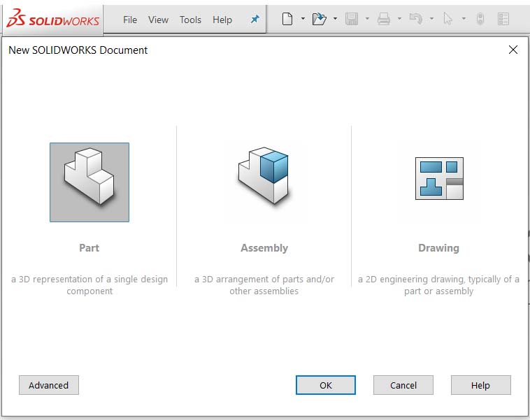The width and height of the screenshot is (530, 420).
Task: Pin the menu bar with pushpin icon
Action: coord(255,20)
